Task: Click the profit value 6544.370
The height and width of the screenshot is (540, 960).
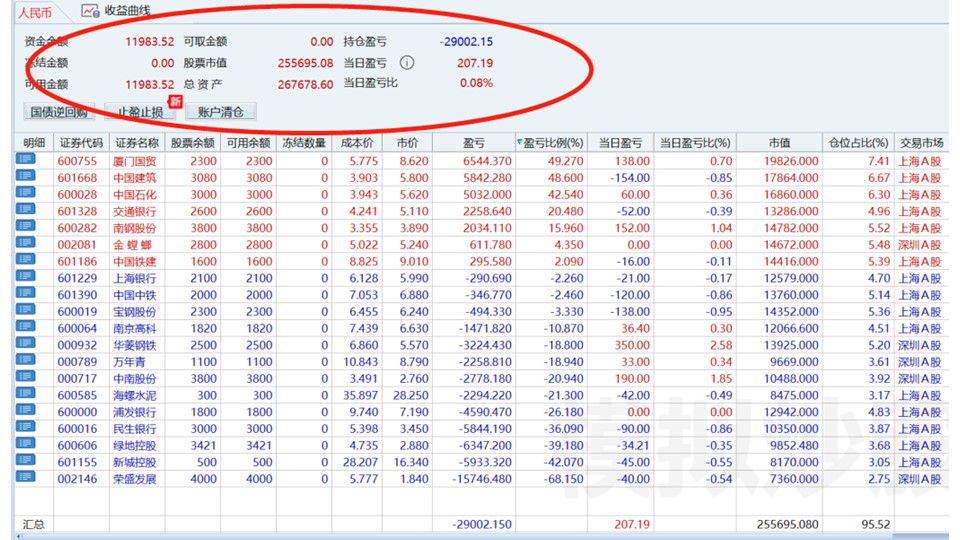Action: click(x=487, y=161)
